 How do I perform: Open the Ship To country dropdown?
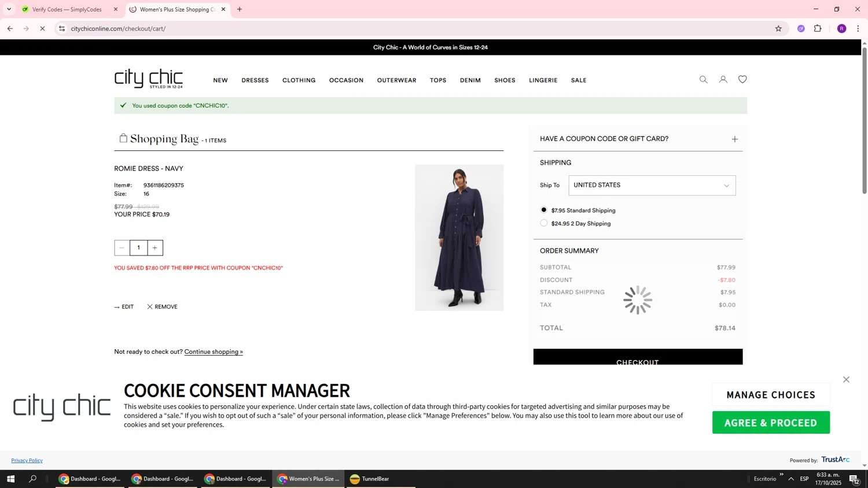point(652,186)
